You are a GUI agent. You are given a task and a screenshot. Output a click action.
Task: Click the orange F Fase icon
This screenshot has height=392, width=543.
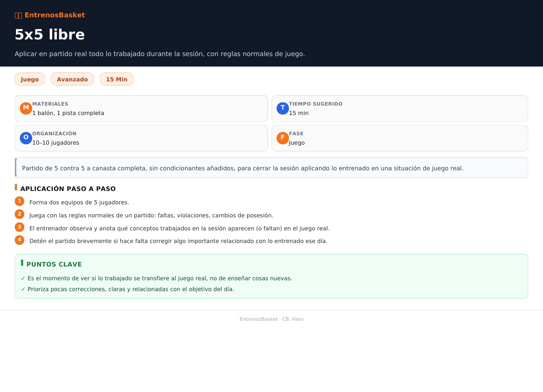tap(283, 138)
